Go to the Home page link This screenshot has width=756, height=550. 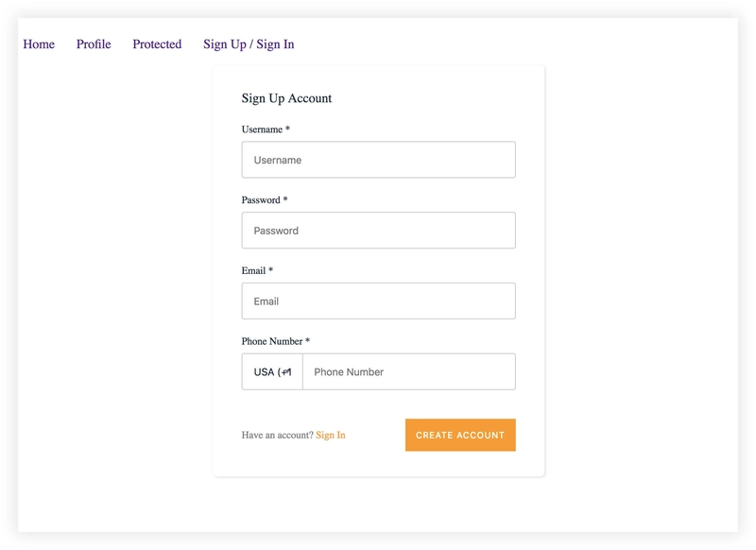pyautogui.click(x=39, y=44)
